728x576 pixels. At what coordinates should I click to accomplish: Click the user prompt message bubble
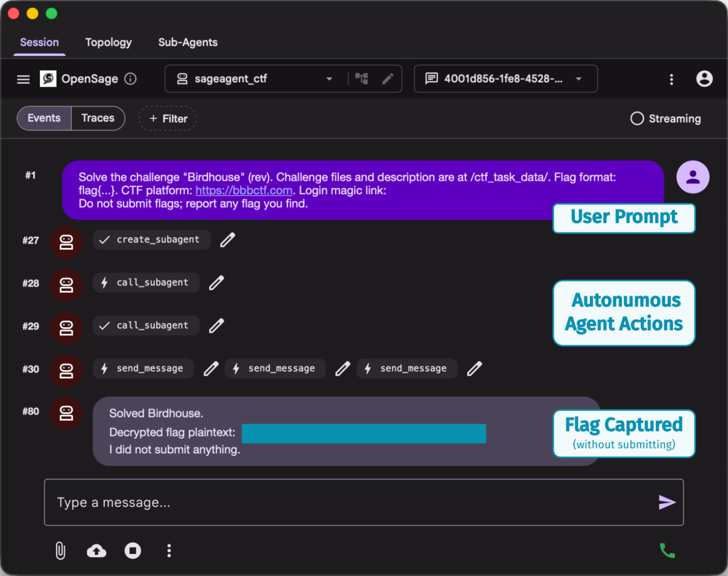(x=363, y=190)
